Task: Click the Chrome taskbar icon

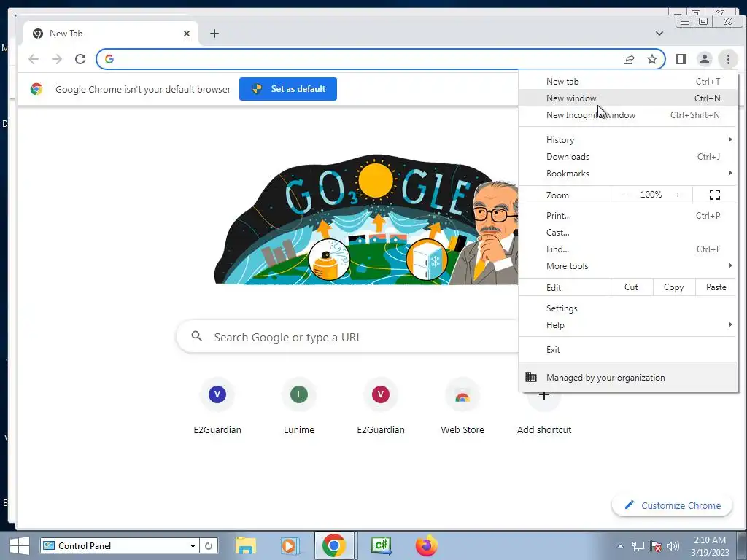Action: [x=334, y=545]
